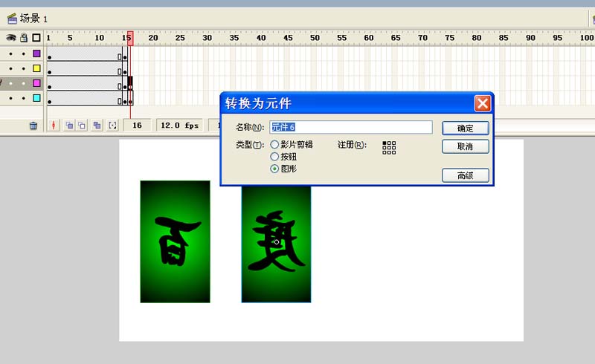The image size is (595, 364).
Task: Set registration to the top-left grid point
Action: click(x=385, y=143)
